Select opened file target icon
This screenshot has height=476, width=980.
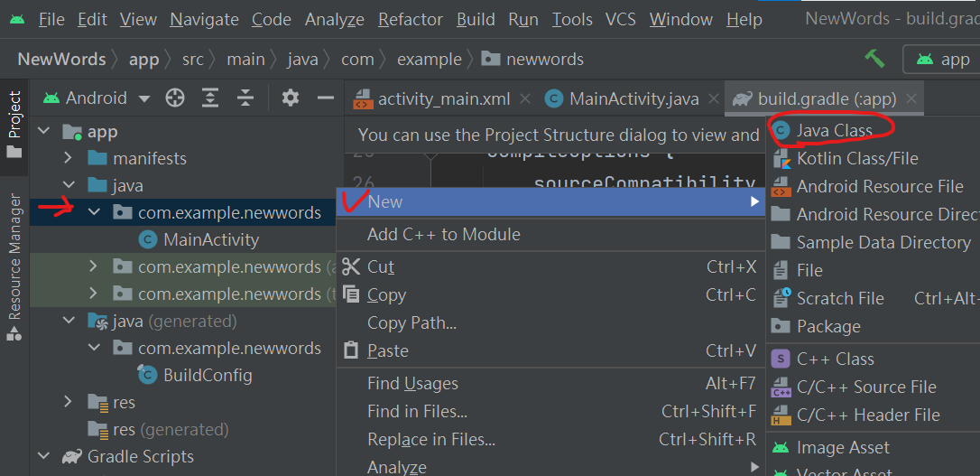[175, 98]
